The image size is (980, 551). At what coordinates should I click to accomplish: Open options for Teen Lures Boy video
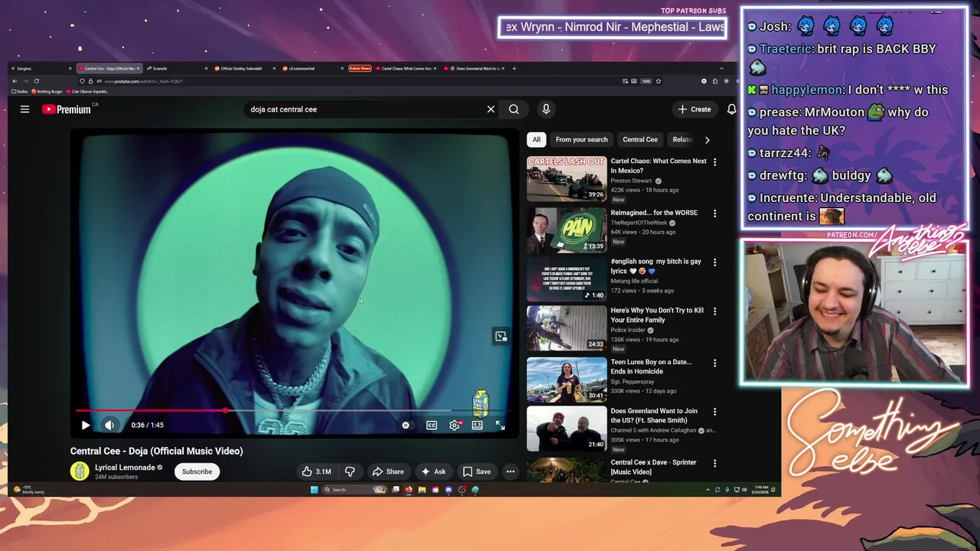click(x=714, y=363)
